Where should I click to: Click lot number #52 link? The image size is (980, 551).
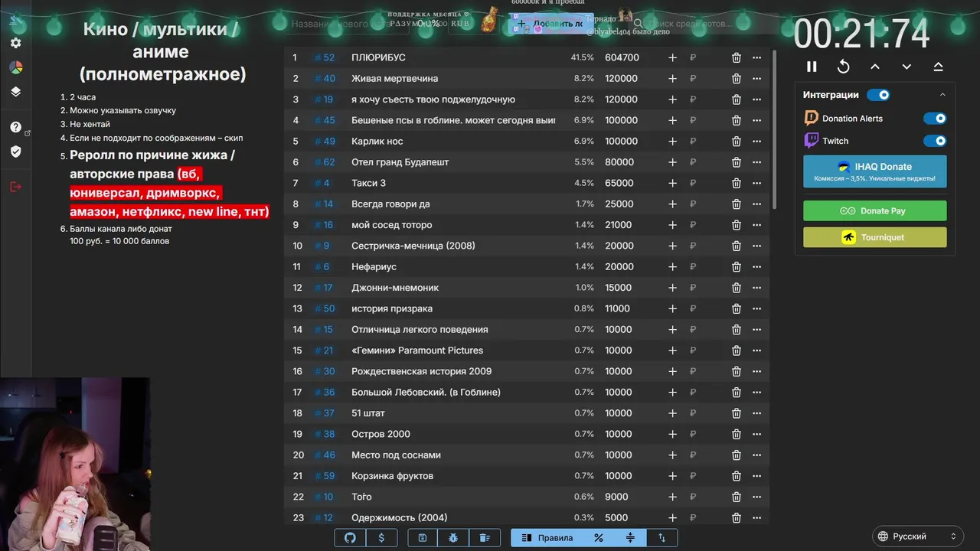tap(325, 57)
